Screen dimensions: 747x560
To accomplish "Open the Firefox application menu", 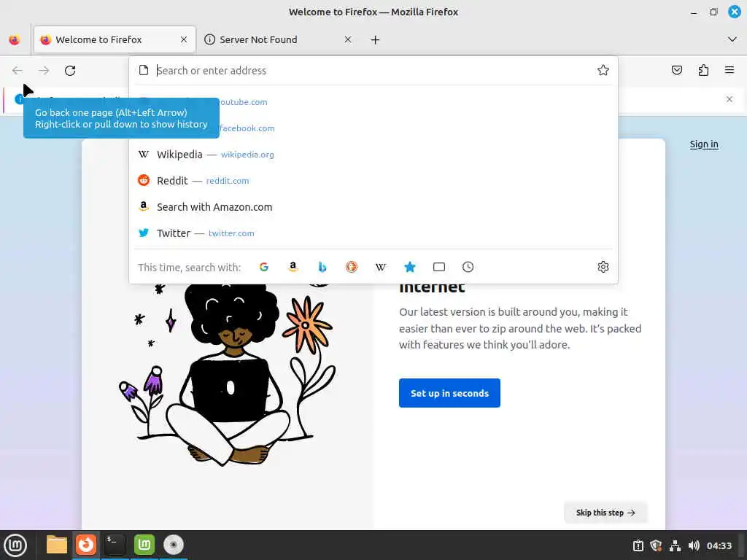I will tap(729, 71).
